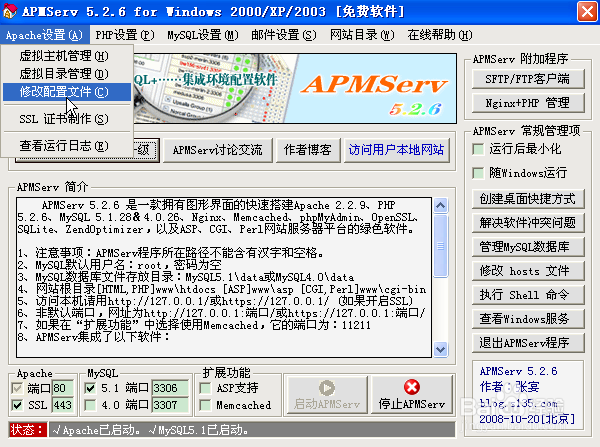Click the 作者：张宴 text
This screenshot has height=447, width=600.
(x=510, y=387)
